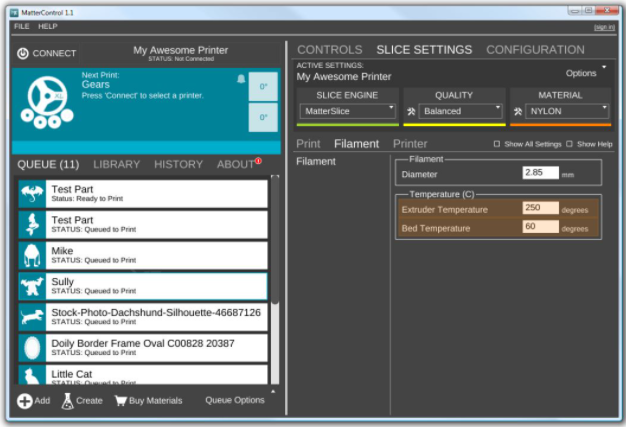Select the Print settings tab

coord(308,144)
